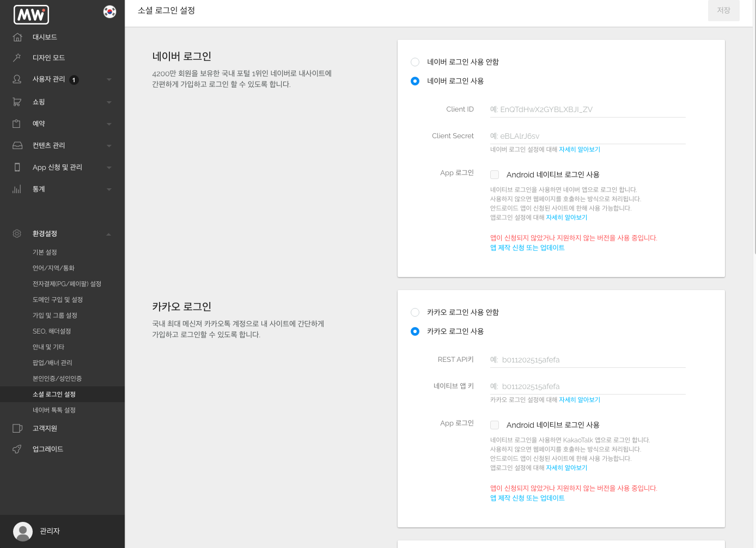Collapse the 환경설정 menu arrow
756x548 pixels.
point(109,234)
